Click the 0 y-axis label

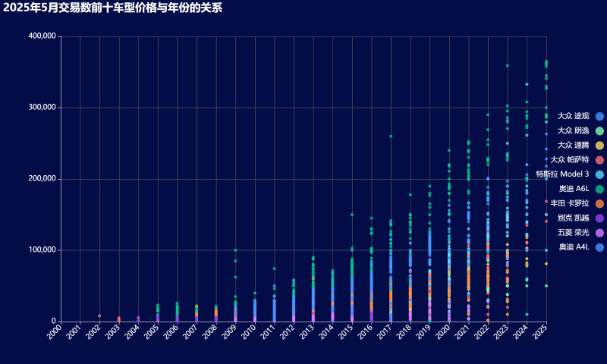tap(54, 321)
